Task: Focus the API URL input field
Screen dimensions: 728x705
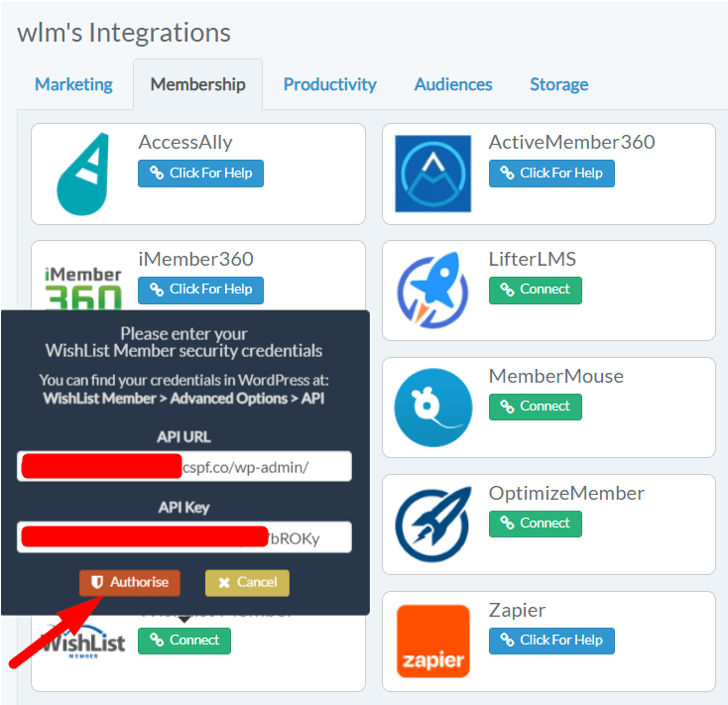Action: point(184,466)
